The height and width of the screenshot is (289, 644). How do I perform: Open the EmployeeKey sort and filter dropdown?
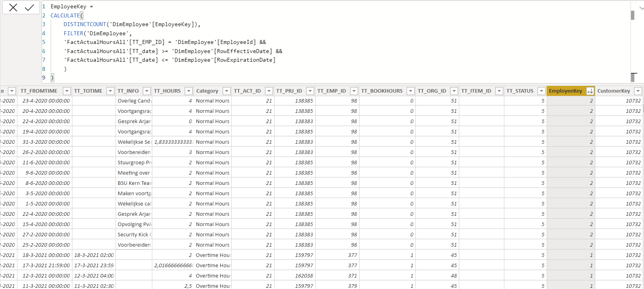[x=590, y=91]
